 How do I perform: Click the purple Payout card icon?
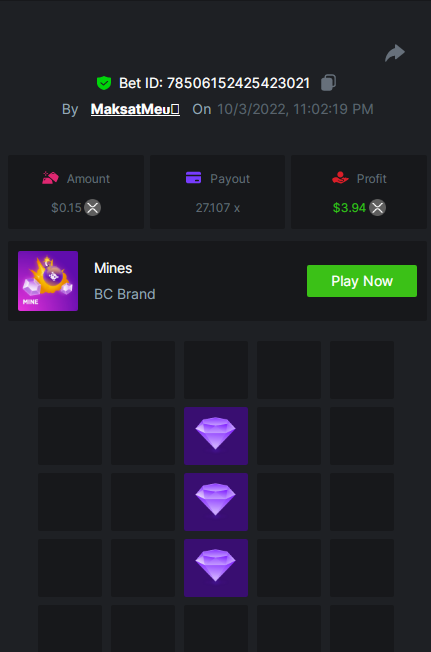[193, 178]
